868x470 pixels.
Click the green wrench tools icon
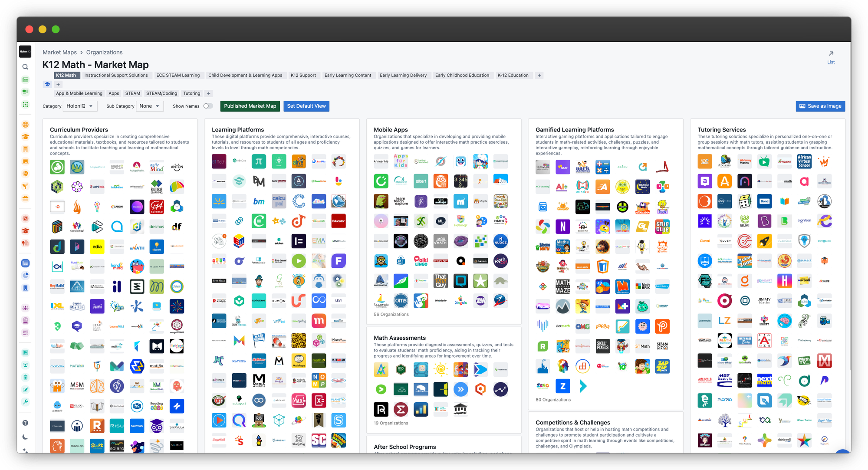coord(25,402)
